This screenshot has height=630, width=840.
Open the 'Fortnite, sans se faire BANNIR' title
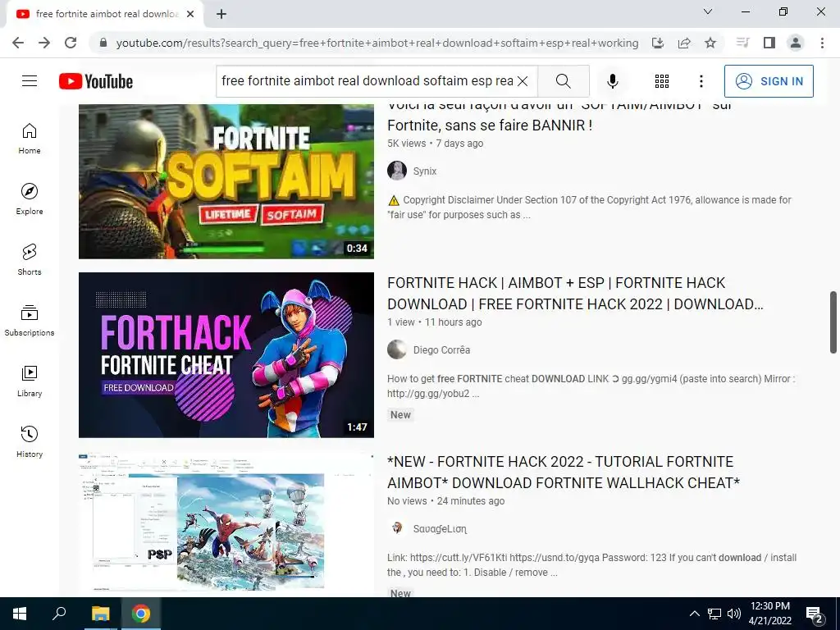tap(490, 126)
